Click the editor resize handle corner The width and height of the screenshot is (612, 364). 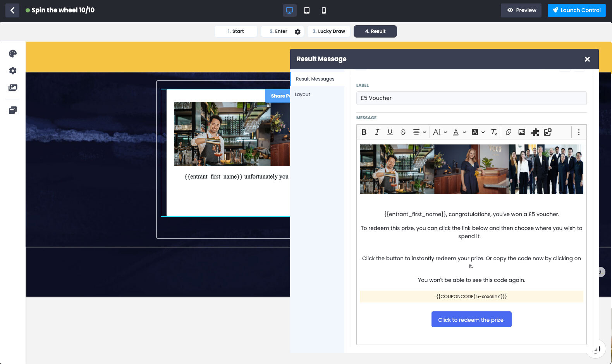coord(595,350)
